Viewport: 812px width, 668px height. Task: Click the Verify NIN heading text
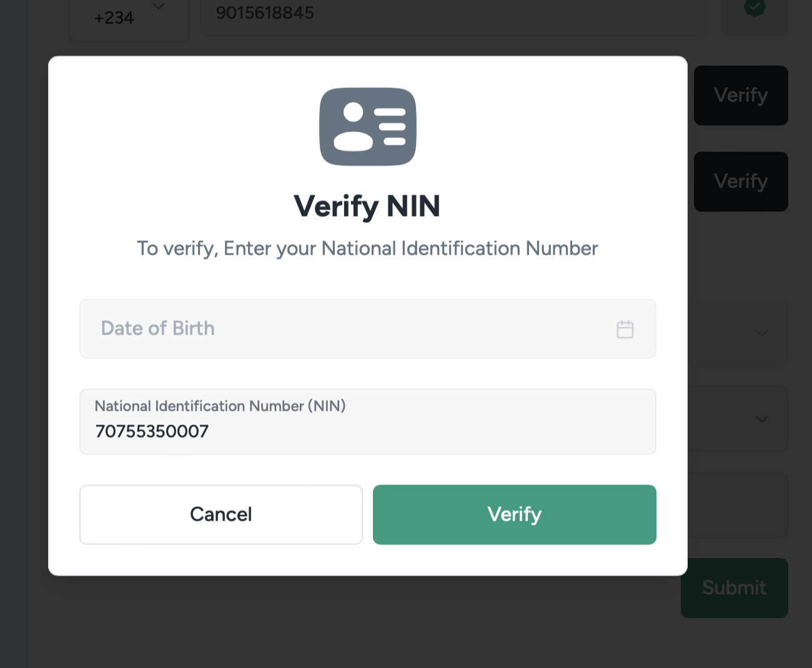tap(367, 206)
